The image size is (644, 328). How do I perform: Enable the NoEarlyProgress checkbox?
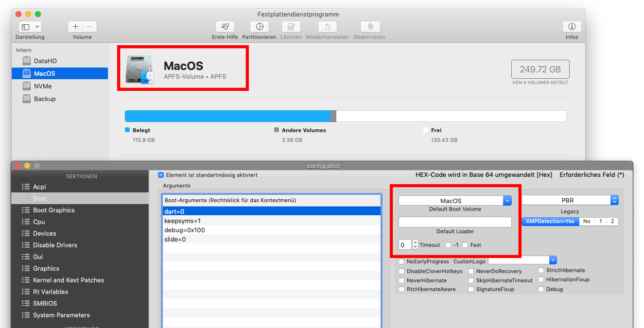[401, 261]
